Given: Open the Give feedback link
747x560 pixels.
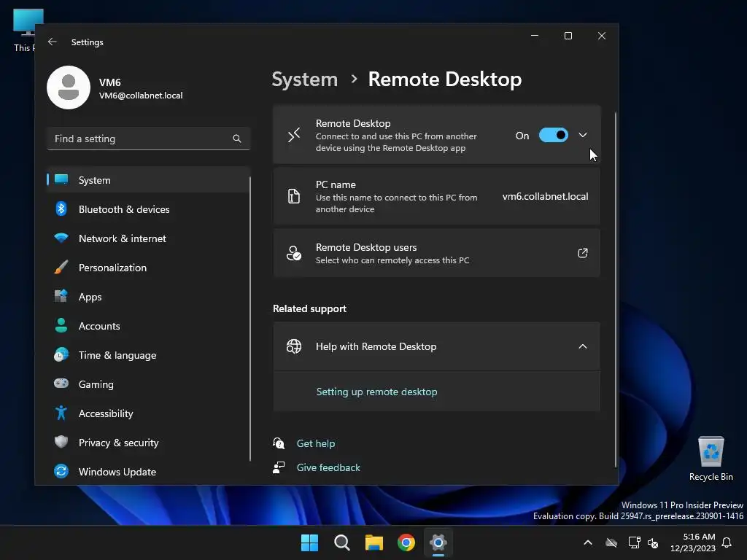Looking at the screenshot, I should coord(328,467).
